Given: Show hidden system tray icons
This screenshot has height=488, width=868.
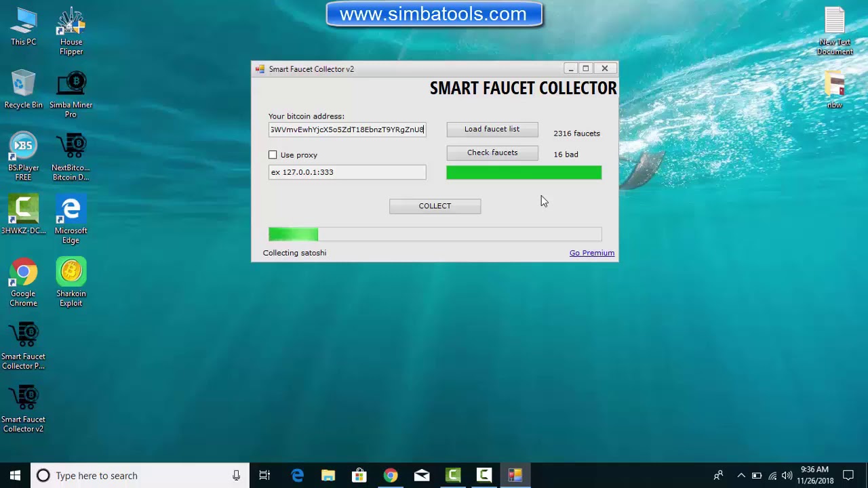Looking at the screenshot, I should (x=741, y=476).
